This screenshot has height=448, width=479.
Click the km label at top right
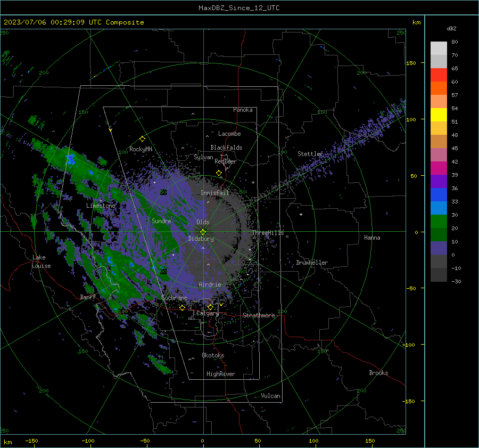(x=416, y=22)
